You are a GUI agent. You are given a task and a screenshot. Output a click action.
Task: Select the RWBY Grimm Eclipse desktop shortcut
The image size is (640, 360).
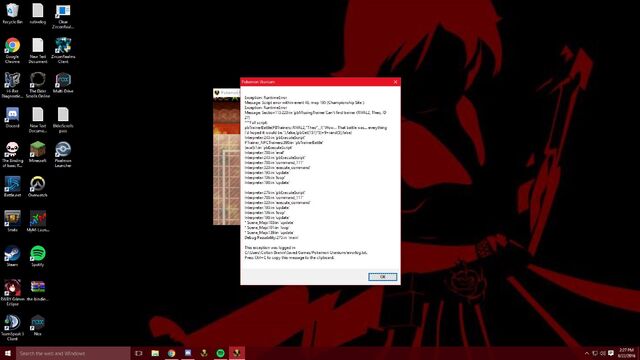tap(12, 293)
